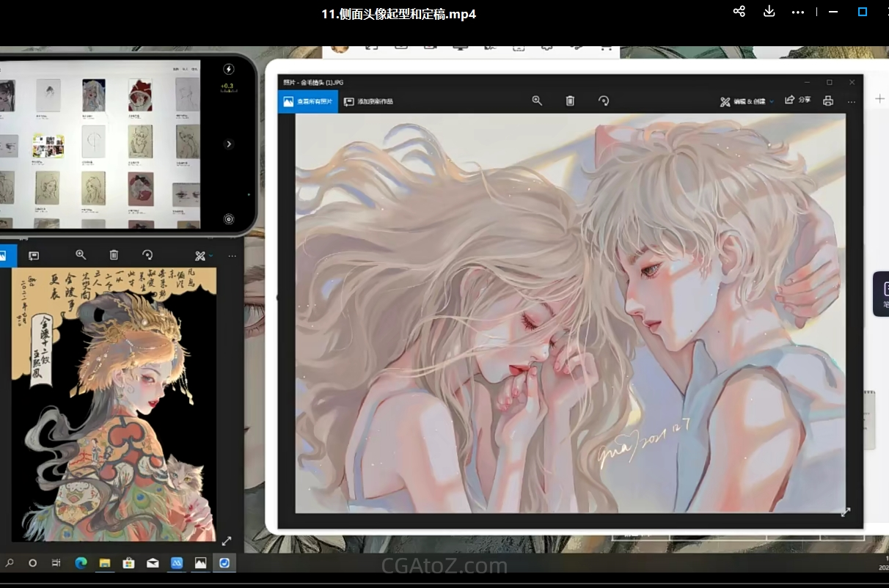Share the video via top share icon
Image resolution: width=889 pixels, height=588 pixels.
click(x=739, y=12)
